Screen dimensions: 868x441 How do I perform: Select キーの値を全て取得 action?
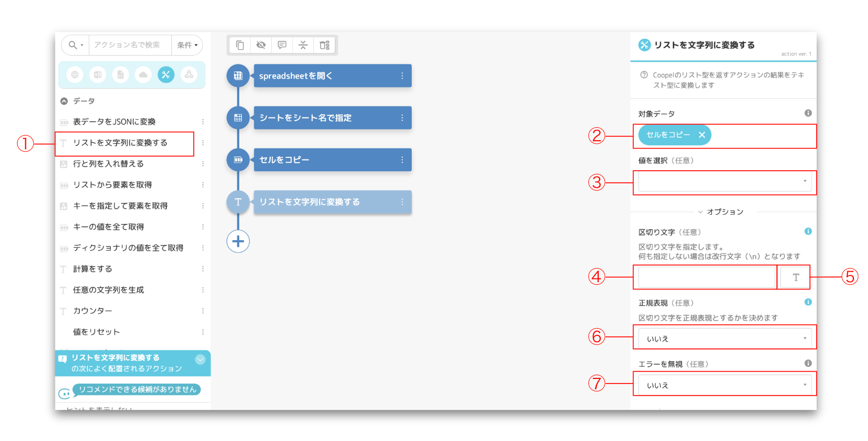(x=108, y=227)
